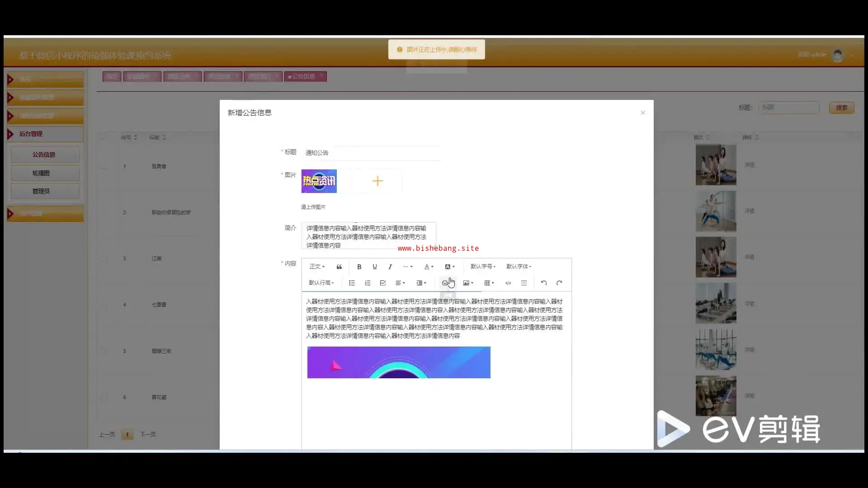Apply italic formatting in the editor toolbar
Viewport: 868px width, 488px height.
click(x=390, y=267)
